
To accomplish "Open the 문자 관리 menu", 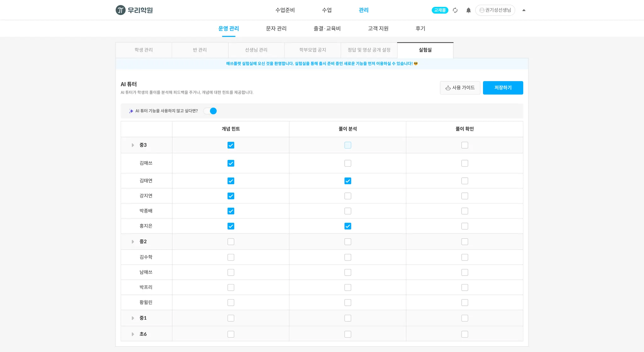I will coord(276,29).
